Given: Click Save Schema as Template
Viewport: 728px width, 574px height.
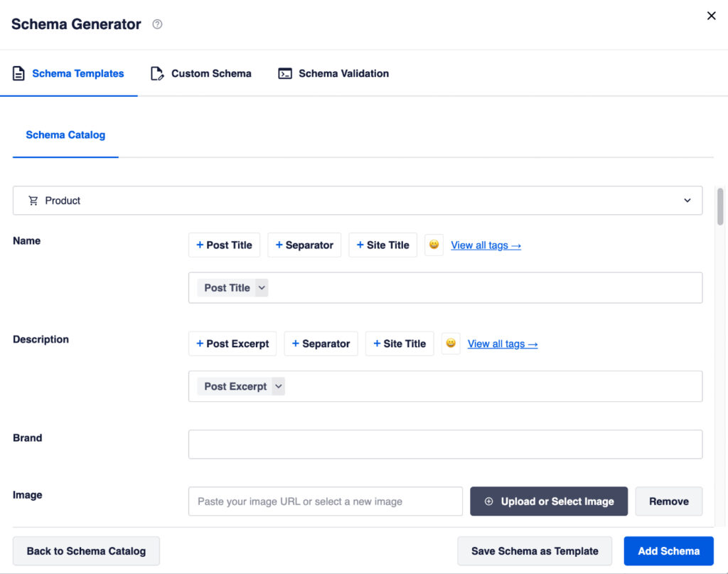Looking at the screenshot, I should pyautogui.click(x=535, y=551).
